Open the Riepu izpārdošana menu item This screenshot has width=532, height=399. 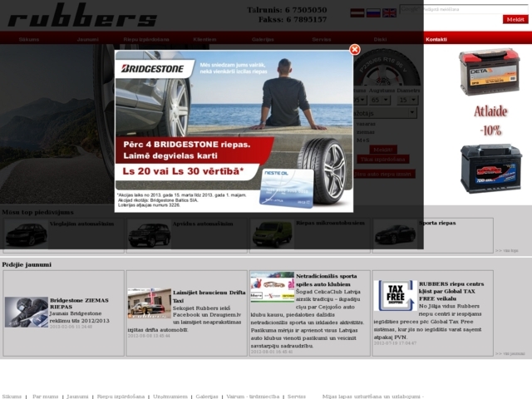click(146, 39)
